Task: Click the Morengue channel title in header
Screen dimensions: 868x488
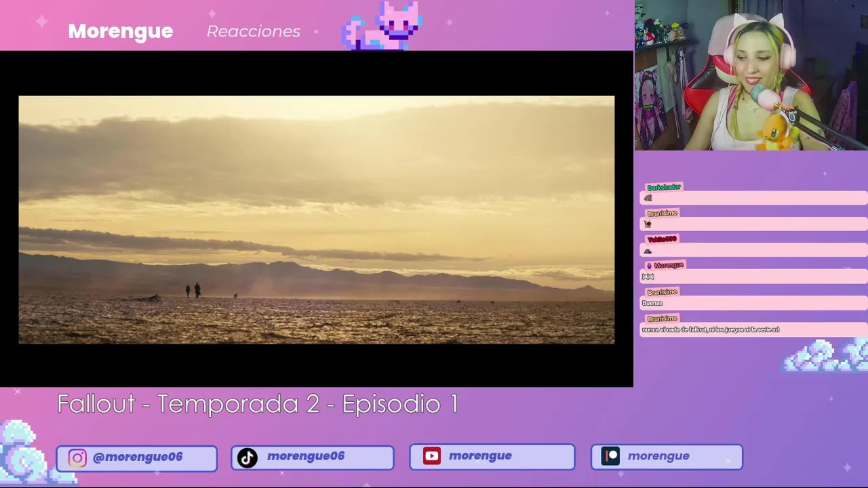Action: pyautogui.click(x=121, y=31)
